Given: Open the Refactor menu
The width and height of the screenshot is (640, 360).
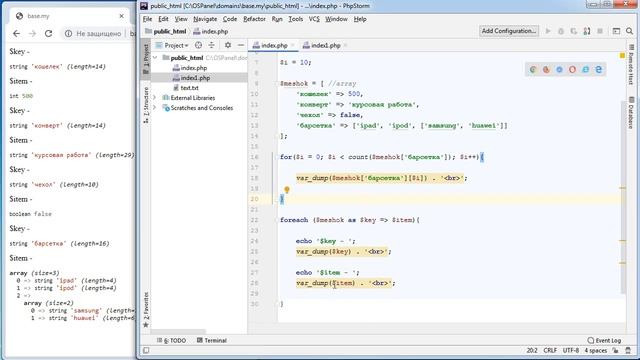Looking at the screenshot, I should pyautogui.click(x=254, y=19).
